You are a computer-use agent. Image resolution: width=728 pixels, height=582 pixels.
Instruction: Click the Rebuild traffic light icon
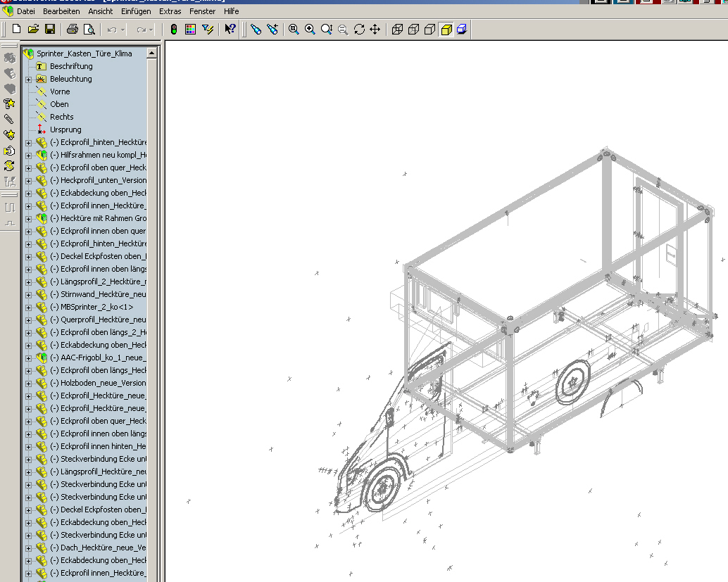174,29
